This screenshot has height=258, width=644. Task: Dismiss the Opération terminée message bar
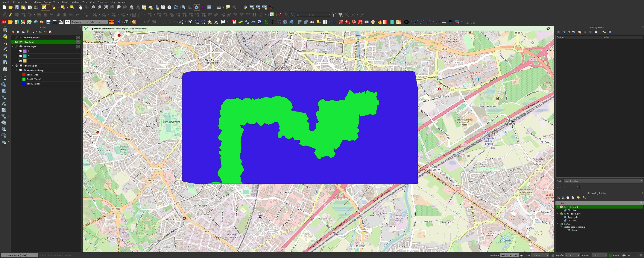coord(548,28)
